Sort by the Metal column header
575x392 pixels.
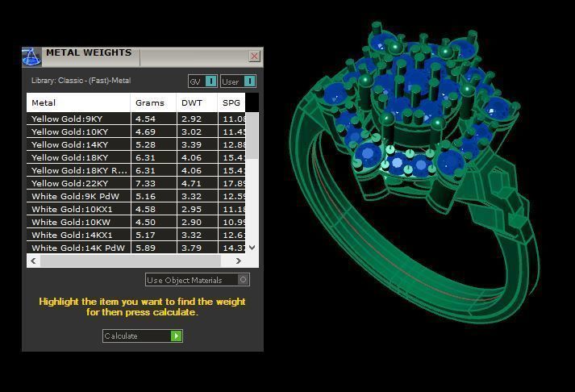click(78, 102)
